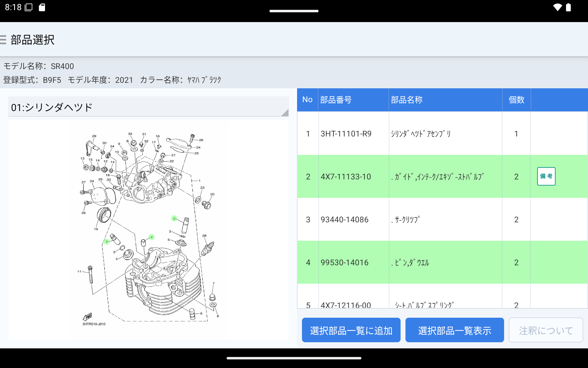Tap green marker 4 on dowel pin
Viewport: 588px width, 368px height.
click(151, 237)
